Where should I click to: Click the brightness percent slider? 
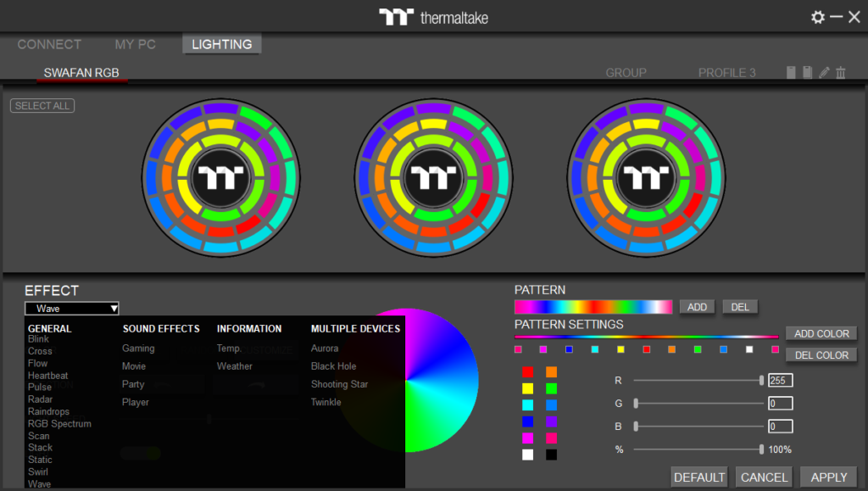click(698, 449)
